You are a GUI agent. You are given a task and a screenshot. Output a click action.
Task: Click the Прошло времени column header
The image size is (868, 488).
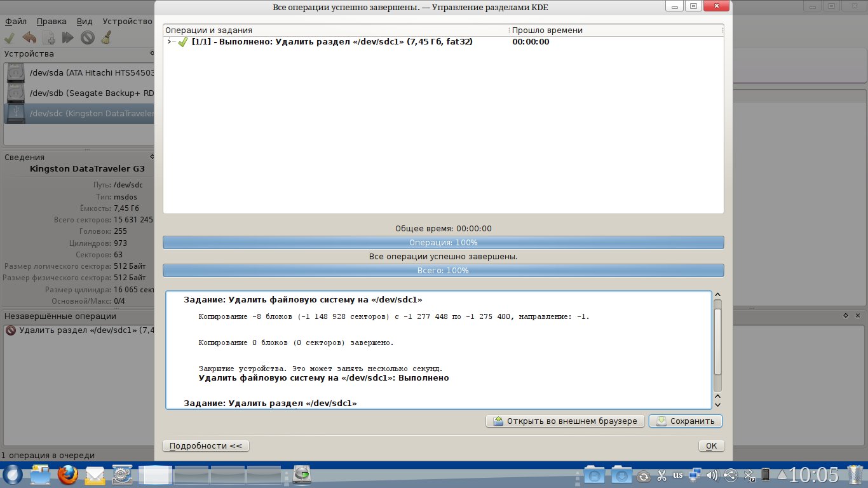pyautogui.click(x=616, y=30)
